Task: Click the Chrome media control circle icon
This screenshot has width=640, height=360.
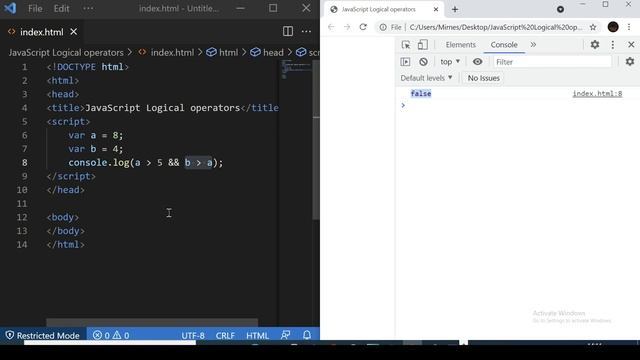Action: pos(560,9)
